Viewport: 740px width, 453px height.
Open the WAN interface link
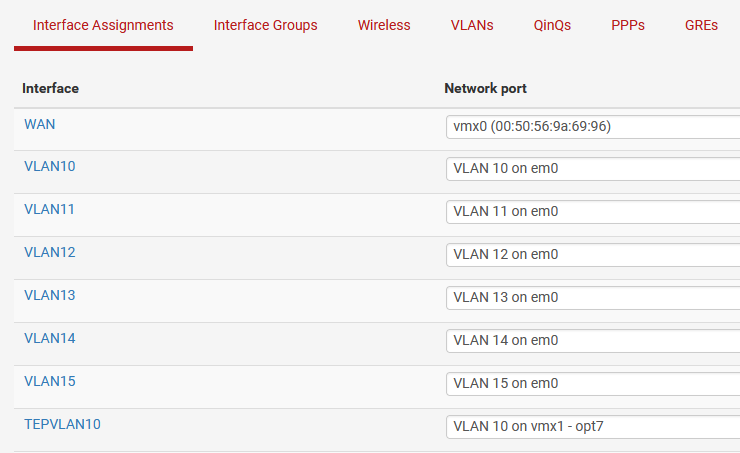coord(40,124)
